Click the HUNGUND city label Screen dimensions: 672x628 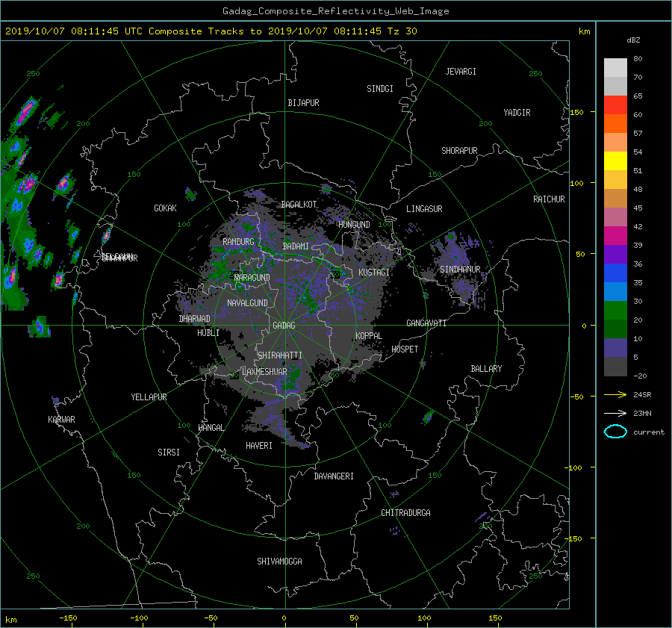354,225
